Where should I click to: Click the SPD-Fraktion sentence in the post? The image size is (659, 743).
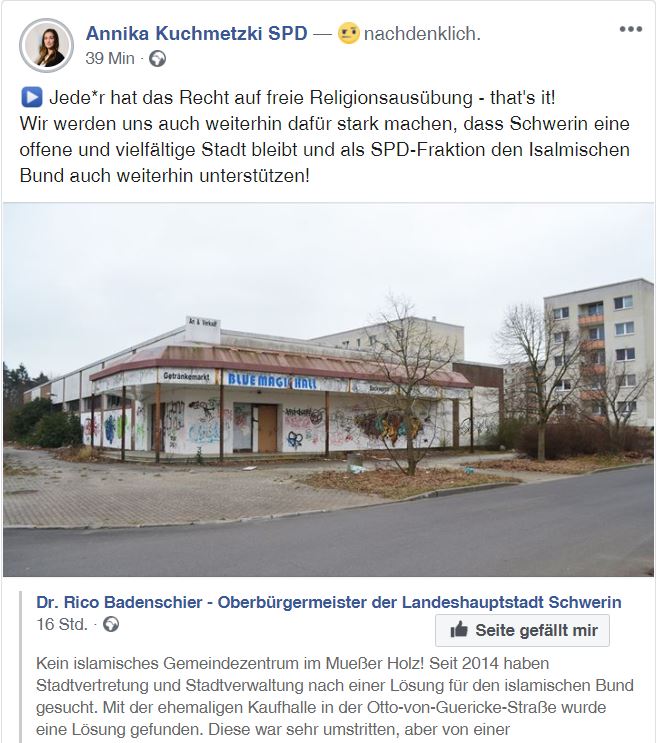[x=325, y=150]
